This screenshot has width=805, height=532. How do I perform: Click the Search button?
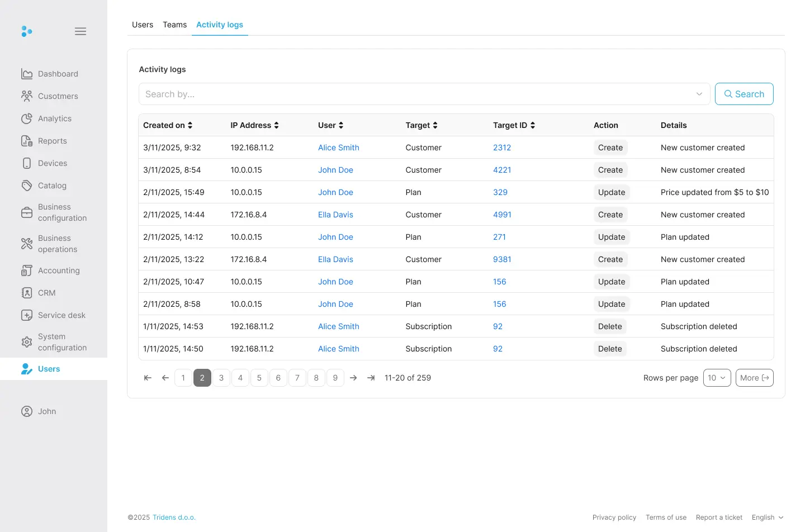coord(744,94)
